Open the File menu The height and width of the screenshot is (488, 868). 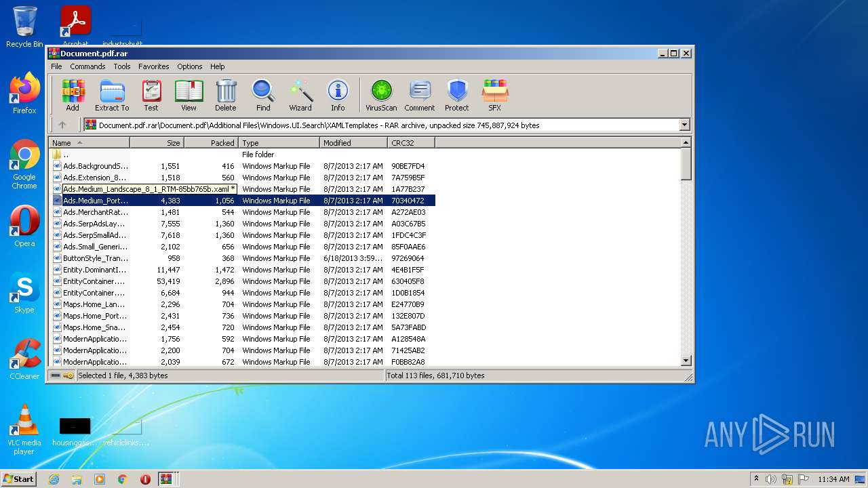(x=56, y=66)
